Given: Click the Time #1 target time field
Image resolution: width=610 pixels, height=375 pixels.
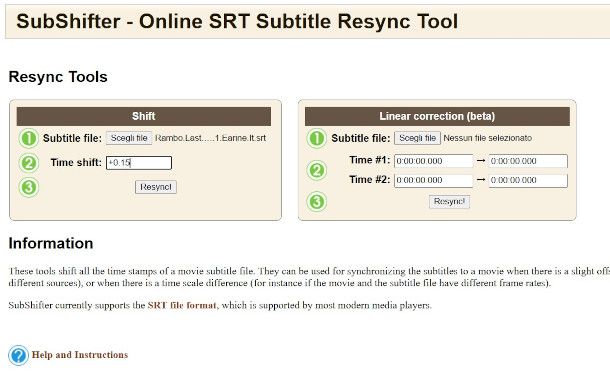Looking at the screenshot, I should (528, 161).
